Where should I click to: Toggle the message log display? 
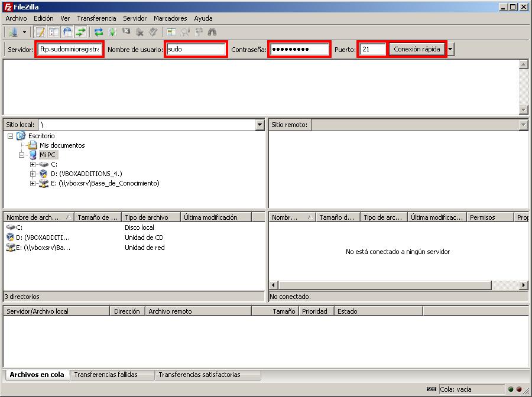coord(40,32)
